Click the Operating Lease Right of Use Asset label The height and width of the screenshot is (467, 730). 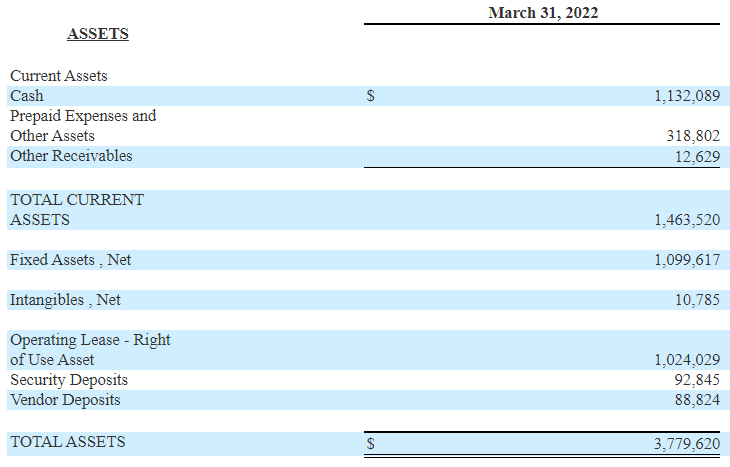pyautogui.click(x=90, y=349)
